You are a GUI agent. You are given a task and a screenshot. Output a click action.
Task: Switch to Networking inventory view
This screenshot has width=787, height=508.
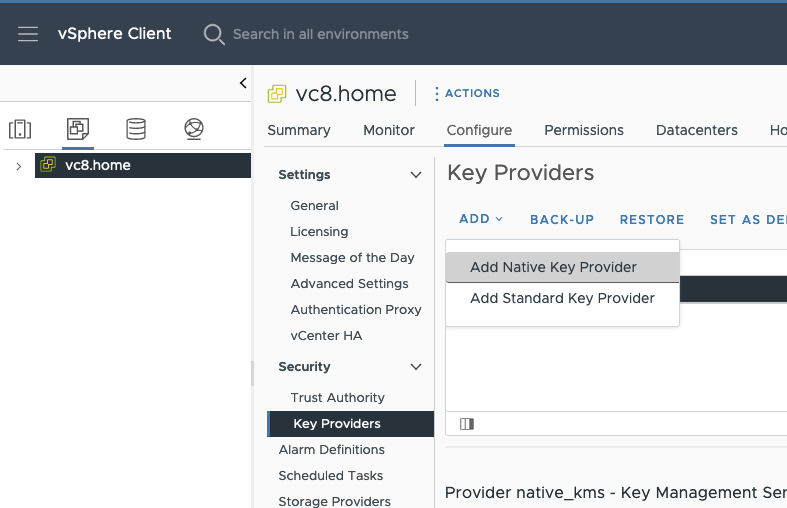click(x=194, y=129)
